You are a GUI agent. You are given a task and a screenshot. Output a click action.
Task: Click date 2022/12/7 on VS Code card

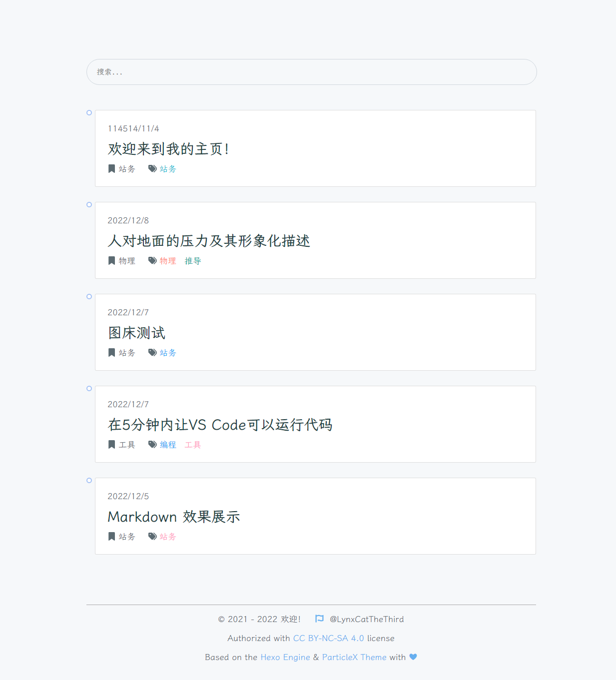click(128, 404)
